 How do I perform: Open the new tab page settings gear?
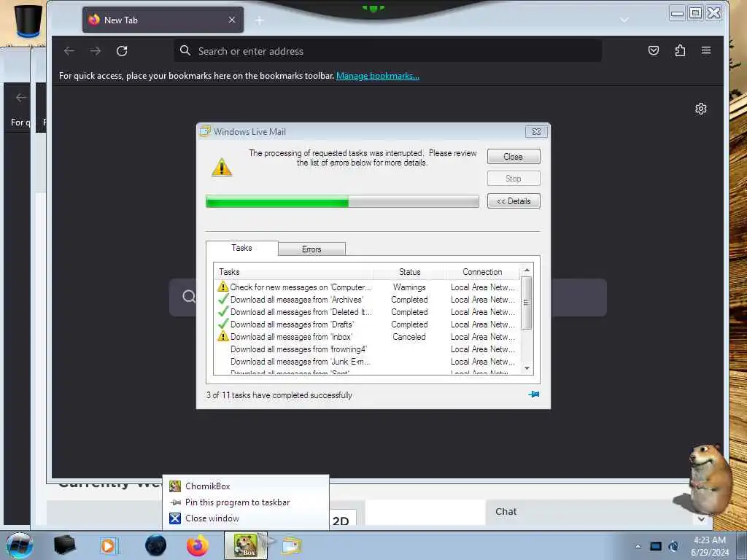tap(701, 109)
